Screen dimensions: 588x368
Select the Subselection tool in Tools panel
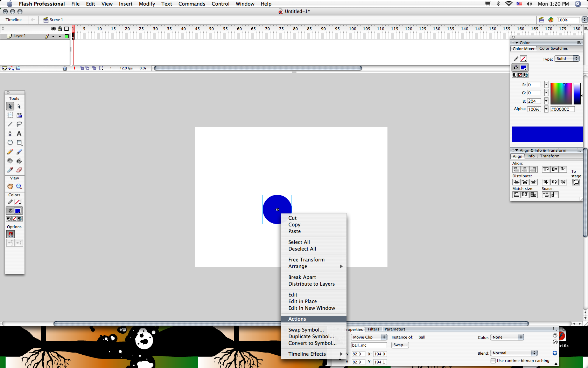pyautogui.click(x=19, y=106)
